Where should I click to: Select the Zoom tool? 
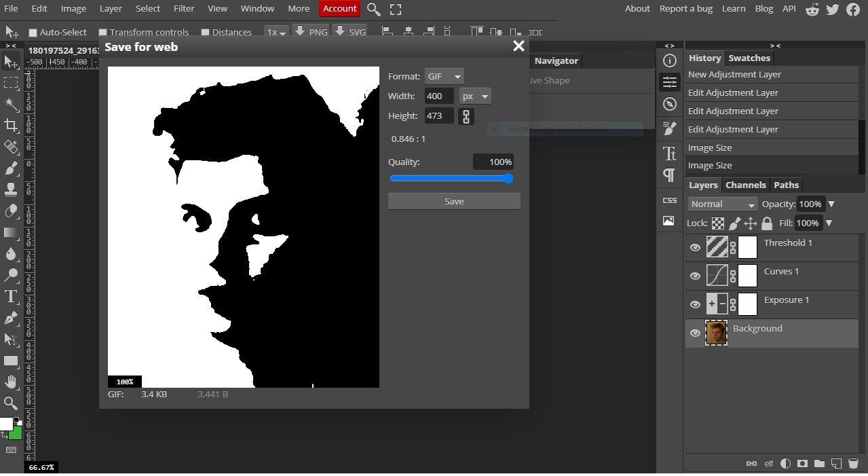pos(11,403)
